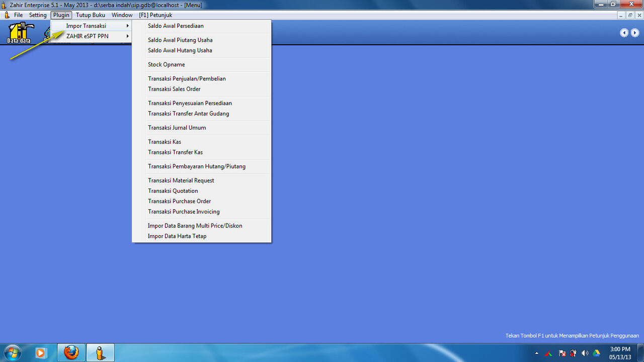Screen dimensions: 644x362
Task: Open Windows Media Player taskbar icon
Action: click(41, 352)
